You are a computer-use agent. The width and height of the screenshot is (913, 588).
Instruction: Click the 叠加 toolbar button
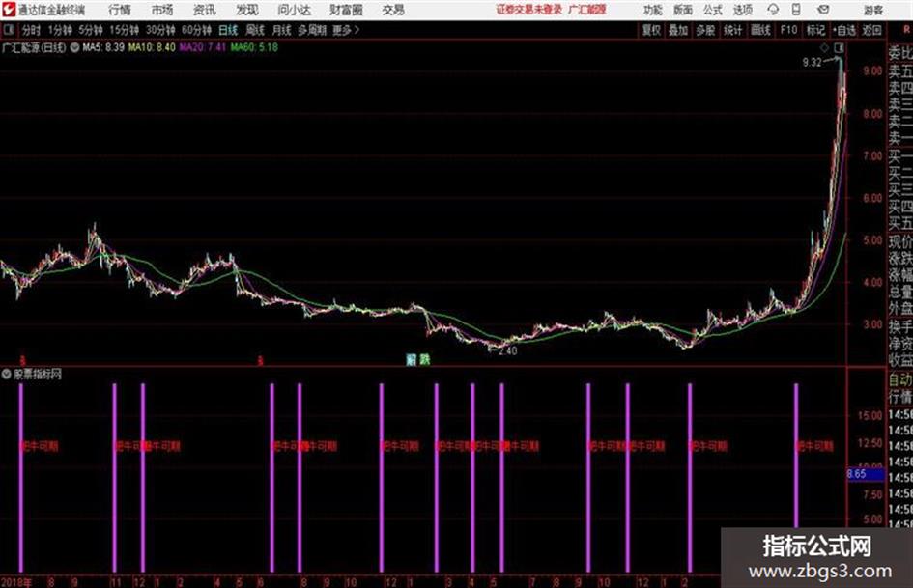coord(678,30)
